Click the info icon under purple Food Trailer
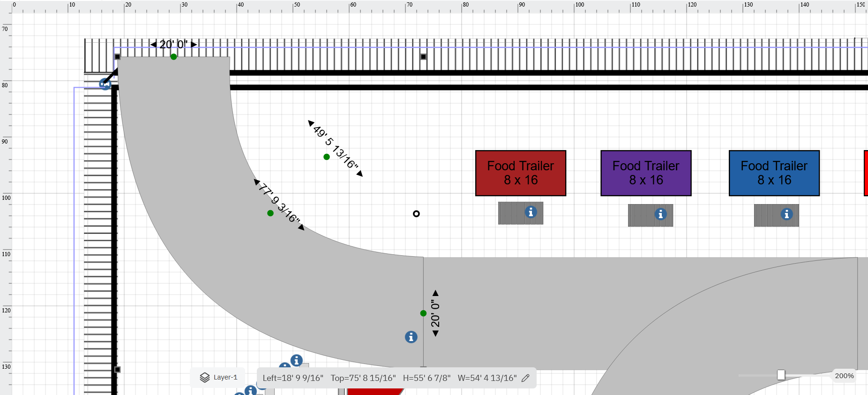 660,214
